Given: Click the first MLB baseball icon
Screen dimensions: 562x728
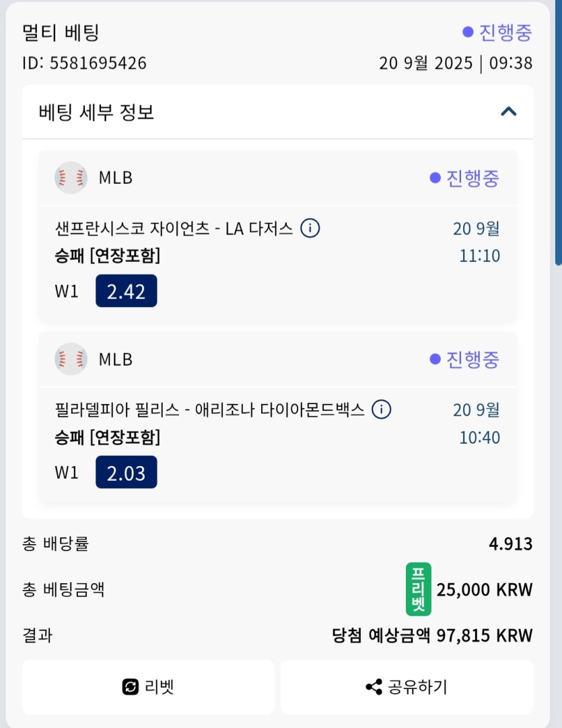Looking at the screenshot, I should click(x=71, y=177).
